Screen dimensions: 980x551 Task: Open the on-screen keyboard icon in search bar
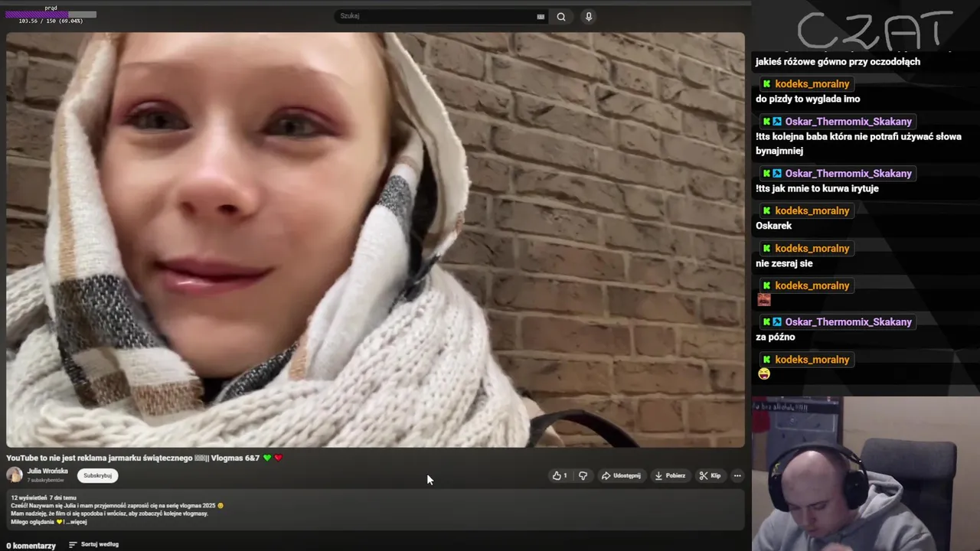(x=541, y=17)
